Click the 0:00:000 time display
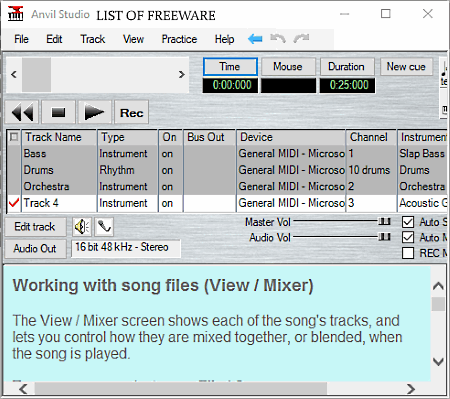450x399 pixels. pos(230,85)
